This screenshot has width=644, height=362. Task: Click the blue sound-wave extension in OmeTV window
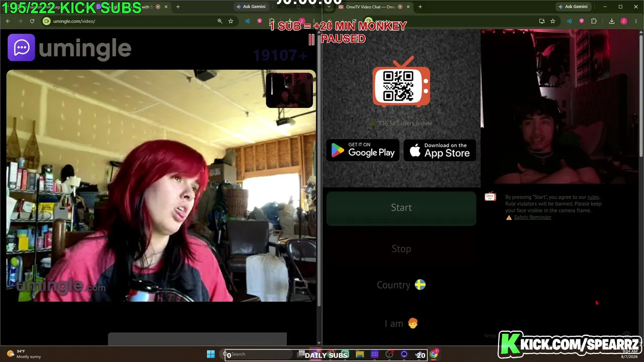click(x=570, y=21)
